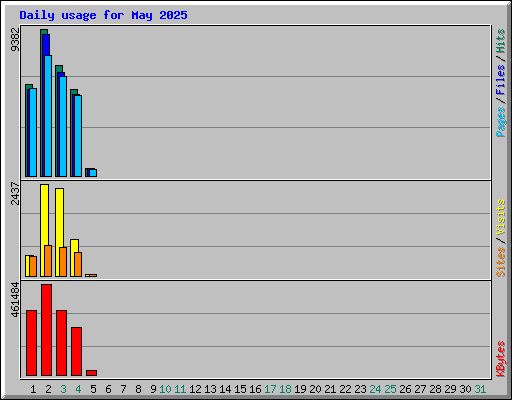
Task: Click day label 23 on the axis
Action: click(x=360, y=389)
